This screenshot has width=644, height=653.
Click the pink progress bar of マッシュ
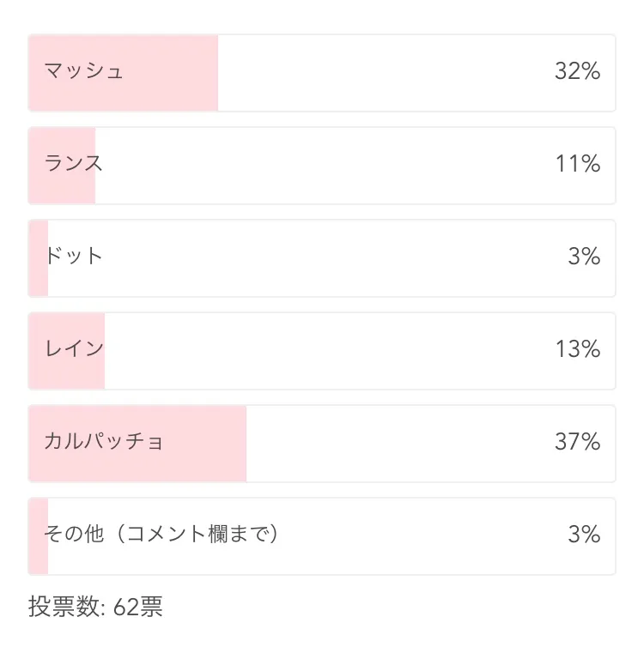pyautogui.click(x=172, y=94)
